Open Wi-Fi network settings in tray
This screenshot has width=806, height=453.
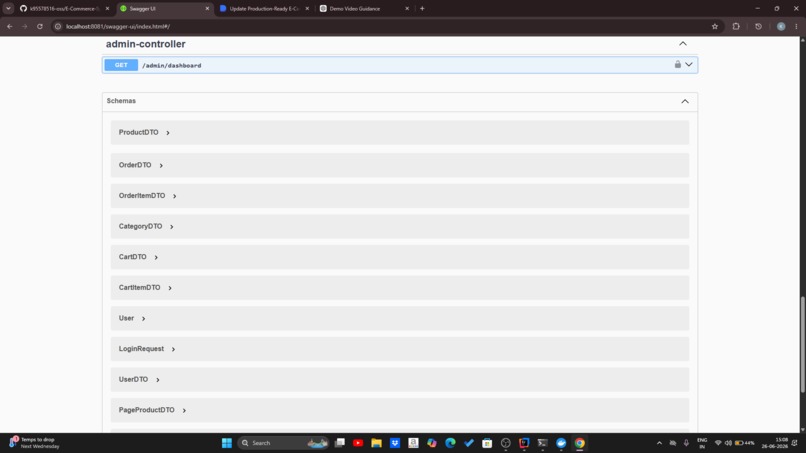pyautogui.click(x=718, y=443)
